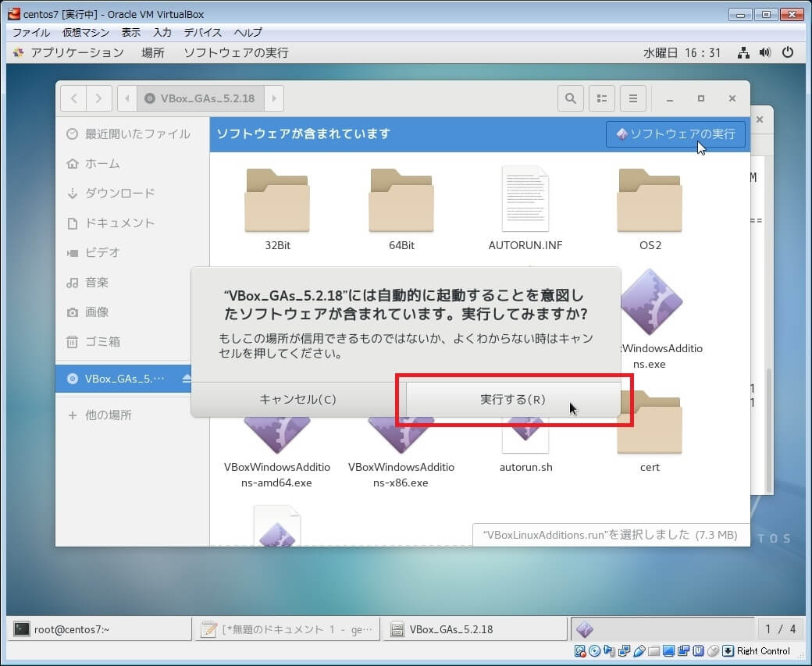
Task: Expand 他の場所 in the sidebar
Action: point(108,415)
